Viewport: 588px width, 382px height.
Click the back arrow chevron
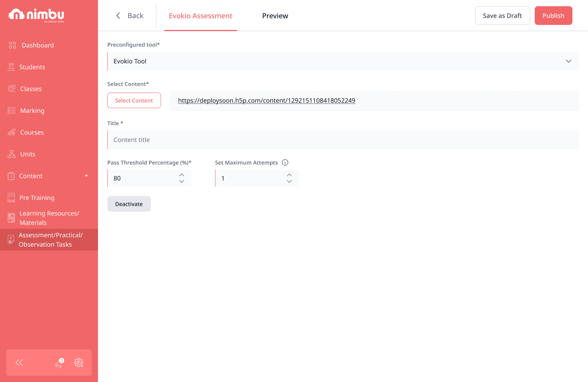point(118,16)
